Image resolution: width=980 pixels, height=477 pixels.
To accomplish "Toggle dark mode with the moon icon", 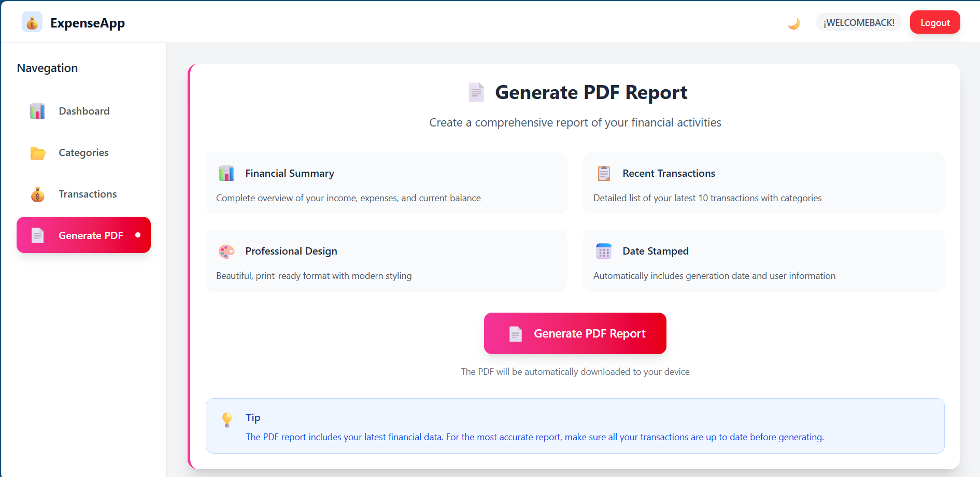I will click(794, 23).
